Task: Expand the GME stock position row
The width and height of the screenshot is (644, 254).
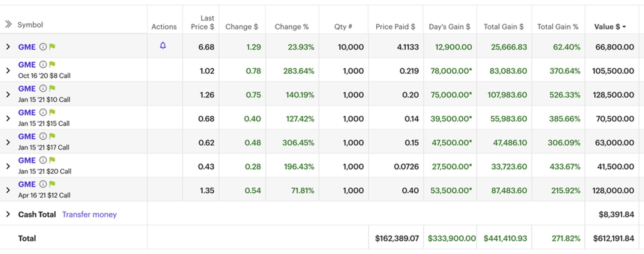Action: (8, 47)
